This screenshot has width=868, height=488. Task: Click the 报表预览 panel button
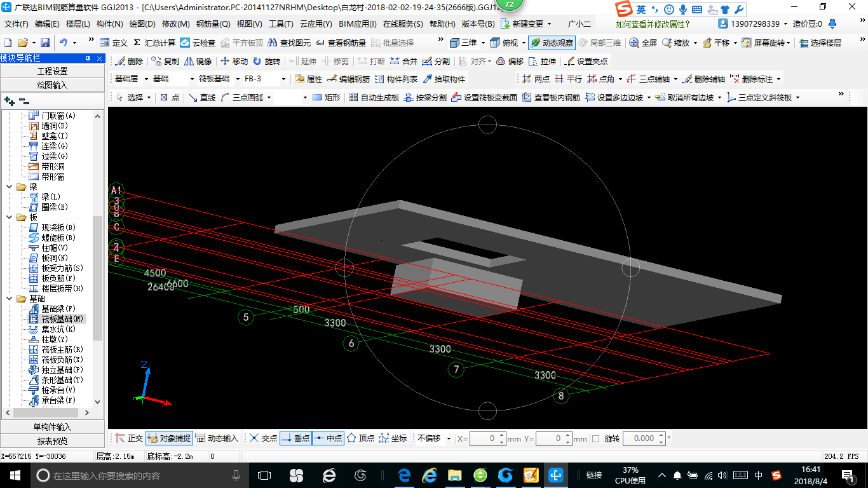(52, 441)
